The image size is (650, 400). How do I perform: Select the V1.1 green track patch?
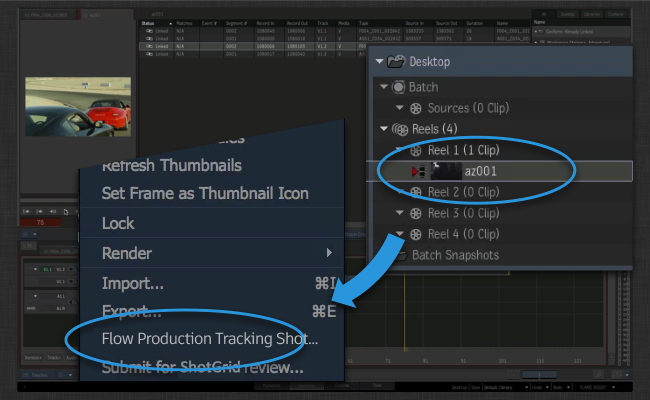coord(47,269)
